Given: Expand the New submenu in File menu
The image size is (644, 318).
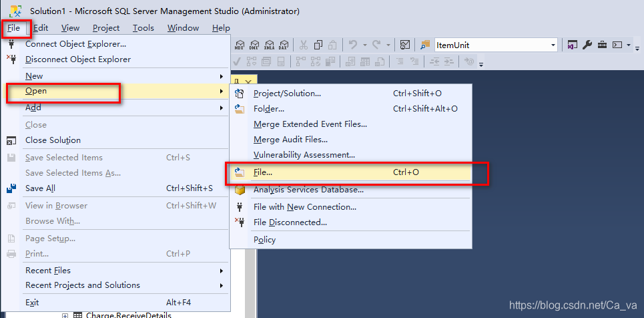Looking at the screenshot, I should pyautogui.click(x=222, y=77).
